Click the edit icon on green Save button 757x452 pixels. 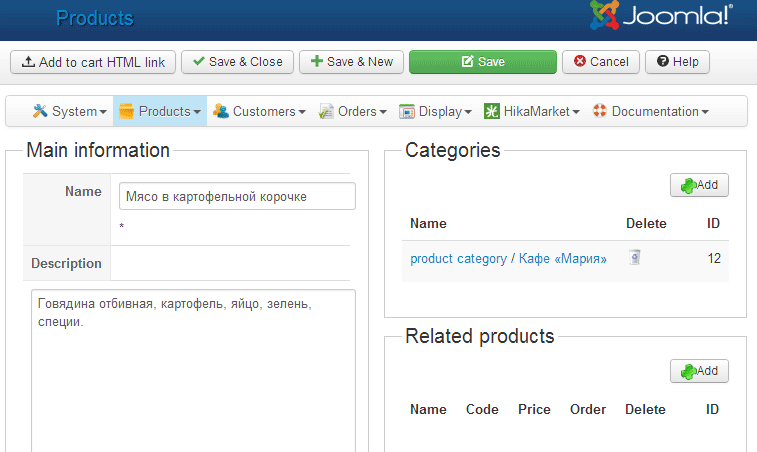click(467, 61)
